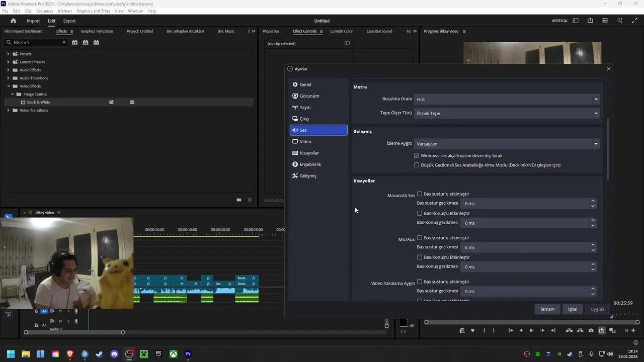
Task: Click the Comparison View icon near the Export icon
Action: [x=612, y=330]
